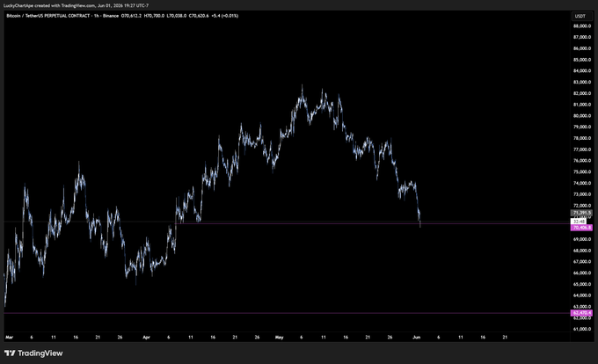This screenshot has width=598, height=364.
Task: Click the high value H70,700.0
Action: pos(154,16)
